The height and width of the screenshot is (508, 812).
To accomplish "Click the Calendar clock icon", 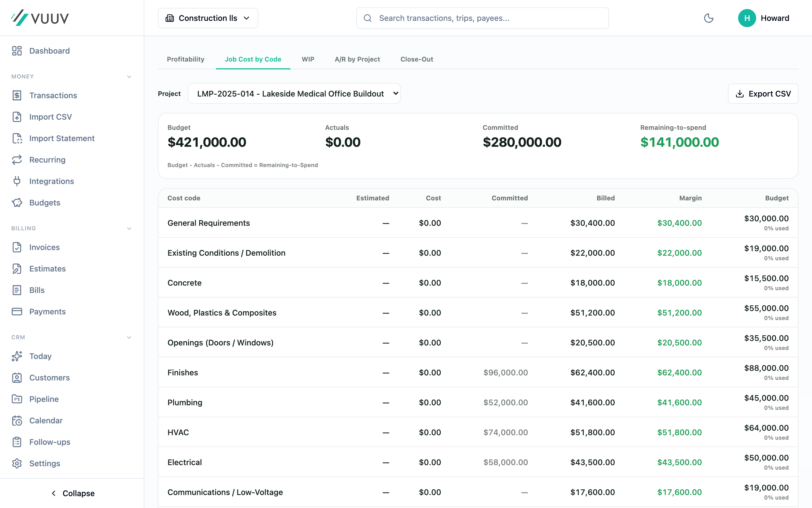I will 17,421.
